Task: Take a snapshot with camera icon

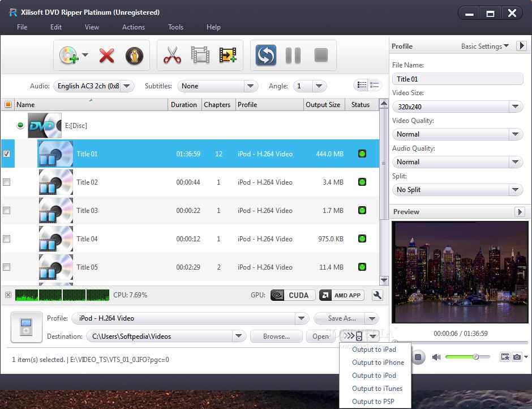Action: coord(517,357)
